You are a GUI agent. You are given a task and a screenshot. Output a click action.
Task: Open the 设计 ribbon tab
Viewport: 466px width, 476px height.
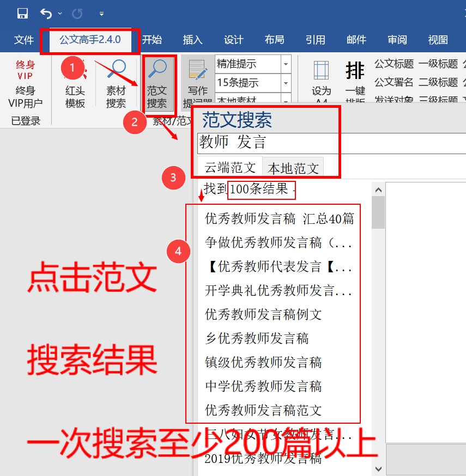click(234, 40)
